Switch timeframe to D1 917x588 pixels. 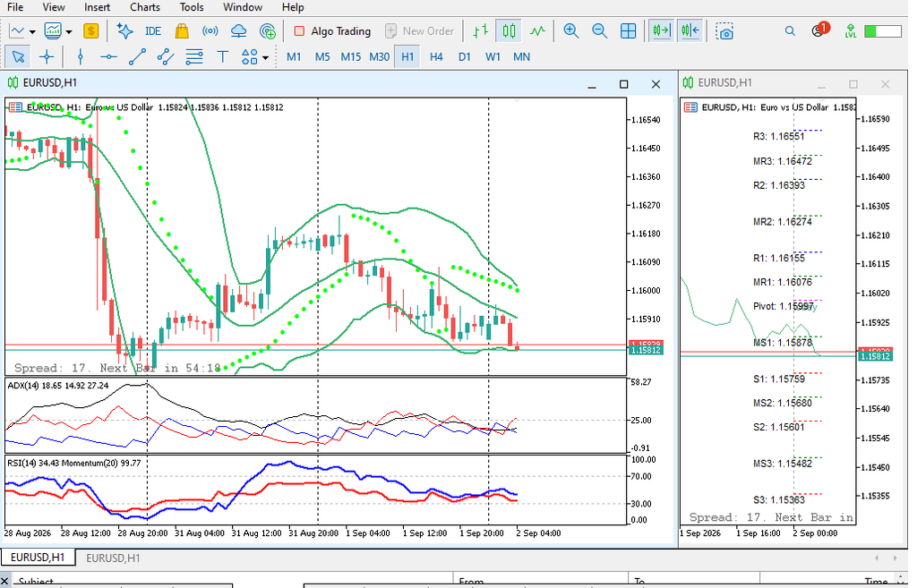click(465, 56)
